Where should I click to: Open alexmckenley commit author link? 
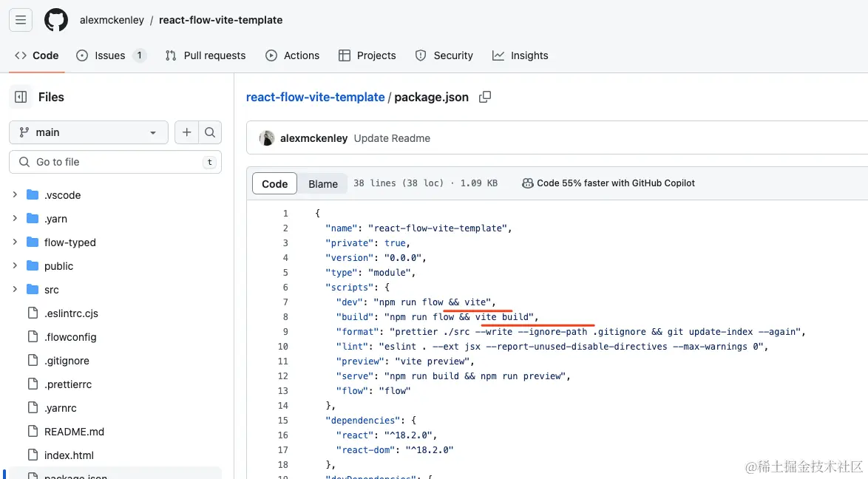pyautogui.click(x=314, y=138)
